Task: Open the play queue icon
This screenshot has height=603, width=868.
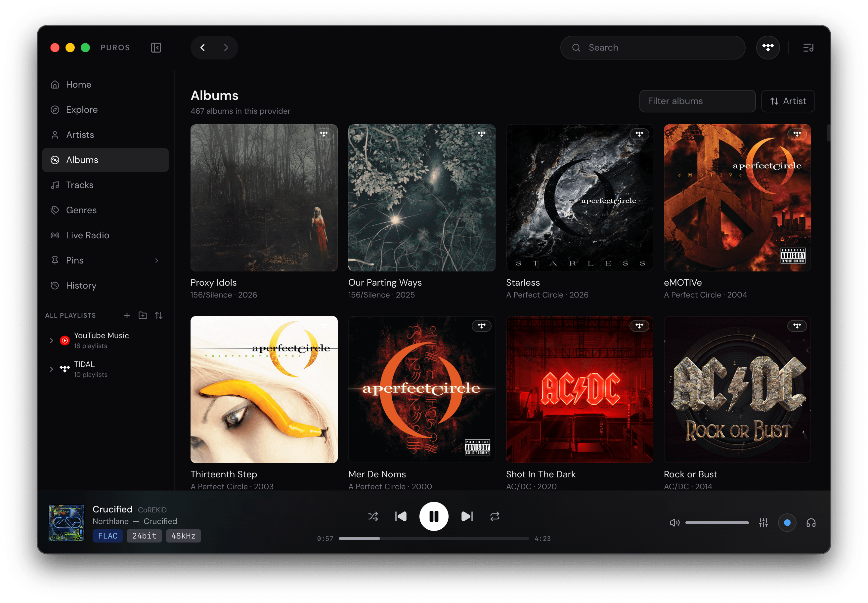Action: click(808, 48)
